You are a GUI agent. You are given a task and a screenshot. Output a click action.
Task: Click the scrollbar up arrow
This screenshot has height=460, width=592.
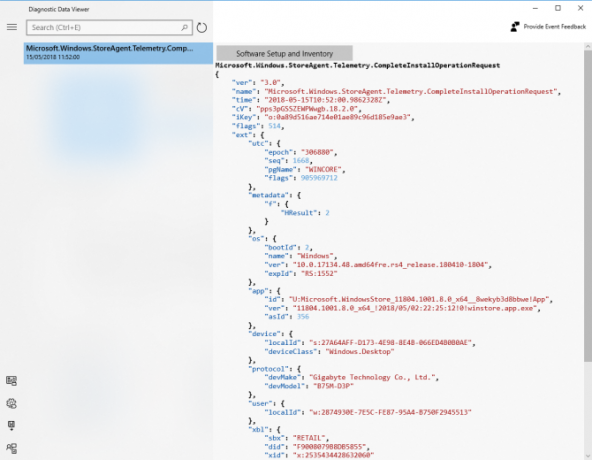point(588,46)
